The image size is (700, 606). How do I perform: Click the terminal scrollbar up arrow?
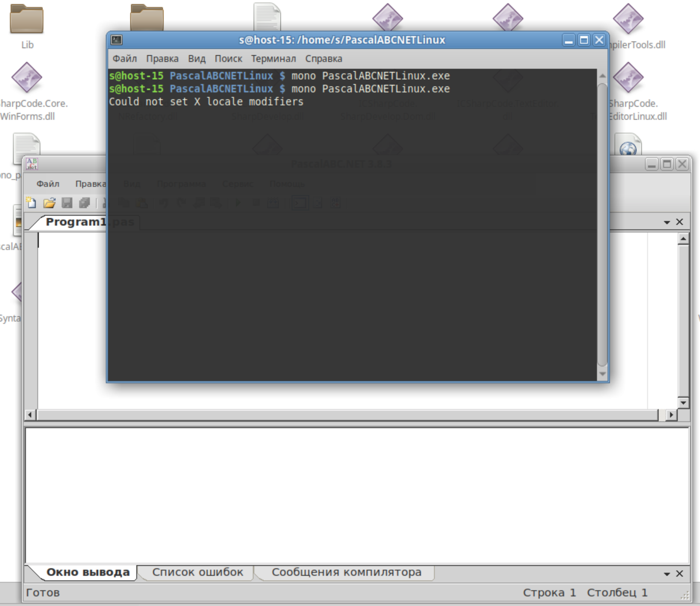click(603, 76)
